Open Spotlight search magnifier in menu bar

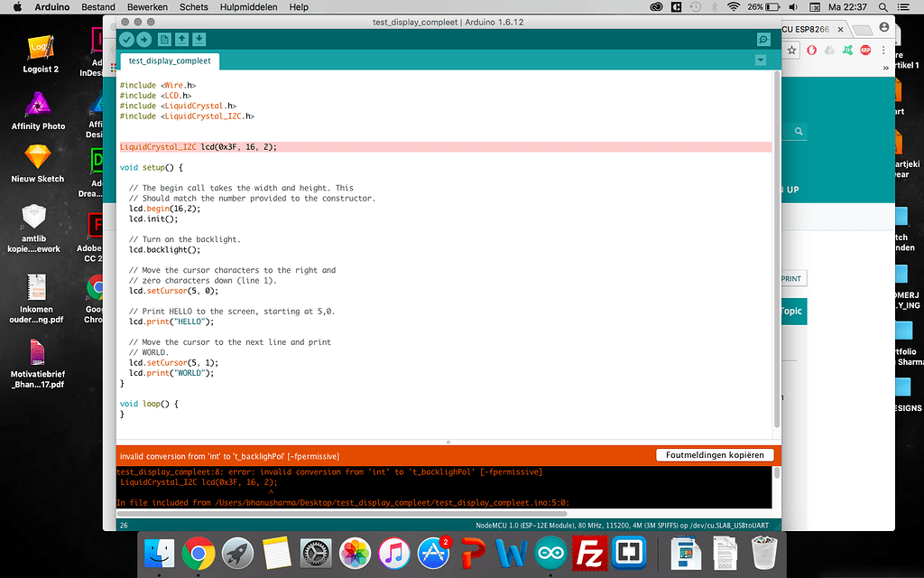coord(882,7)
